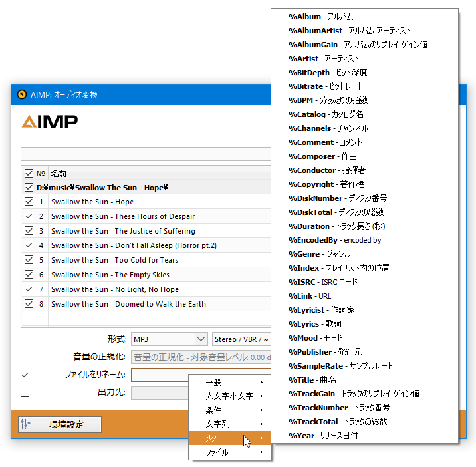Insert the %AlbumArtist macro

(x=364, y=31)
